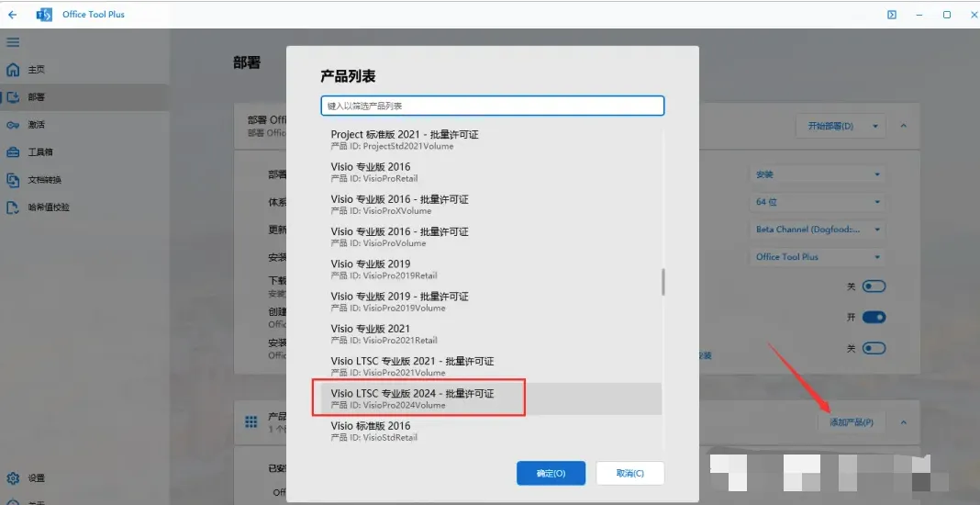The height and width of the screenshot is (505, 980).
Task: Open the 哈希值校验 page
Action: pos(84,208)
